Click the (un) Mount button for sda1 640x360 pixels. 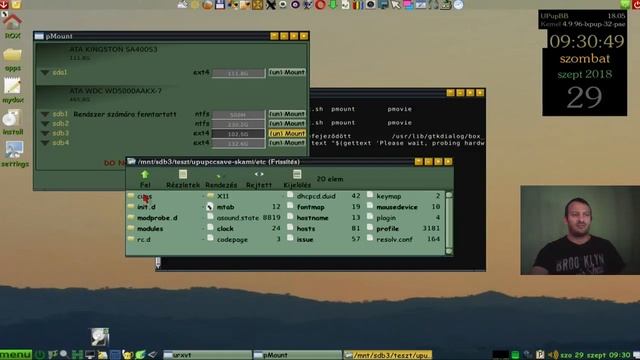point(287,72)
